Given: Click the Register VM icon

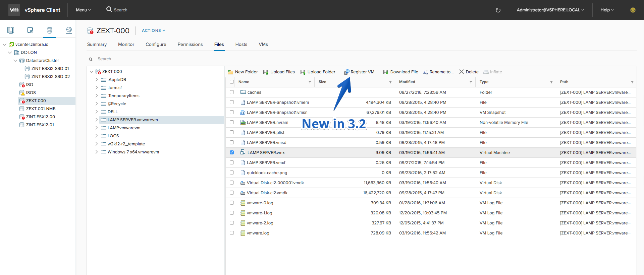Looking at the screenshot, I should (347, 72).
